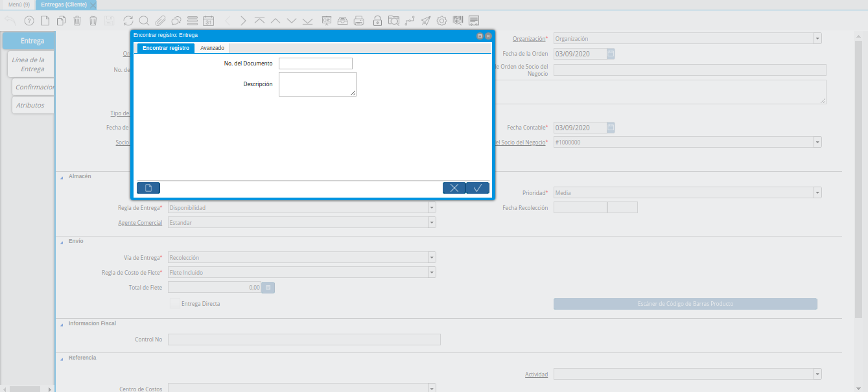Image resolution: width=868 pixels, height=392 pixels.
Task: Open the Chat bubbles toolbar icon
Action: [176, 21]
